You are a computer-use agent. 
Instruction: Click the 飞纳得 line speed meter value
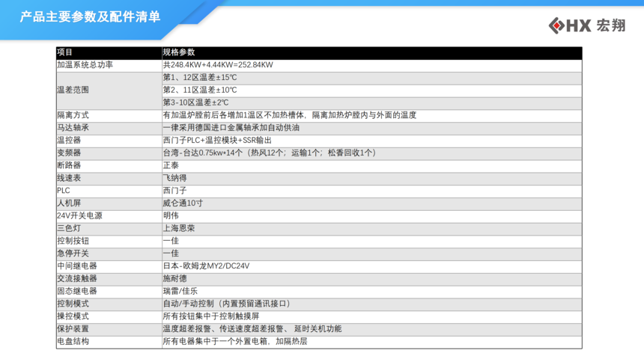tap(175, 178)
